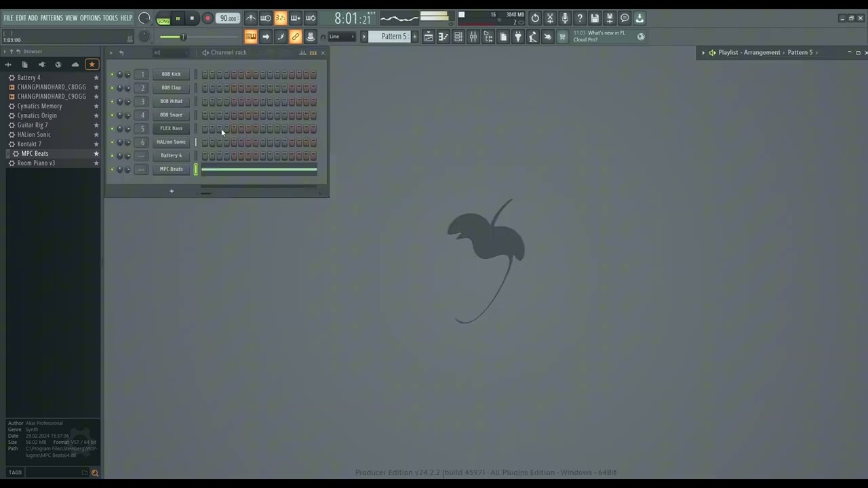Screen dimensions: 868x488
Task: Open the OPTIONS menu
Action: 90,18
